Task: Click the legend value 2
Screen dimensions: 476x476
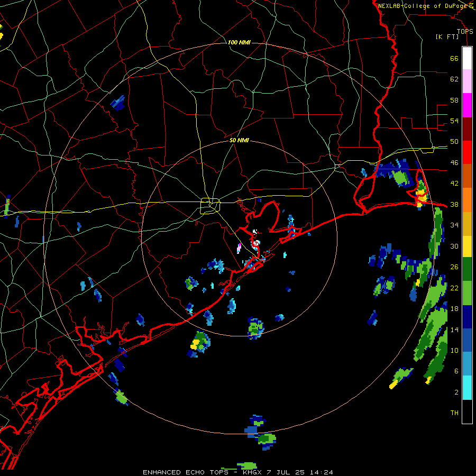Action: [x=456, y=392]
